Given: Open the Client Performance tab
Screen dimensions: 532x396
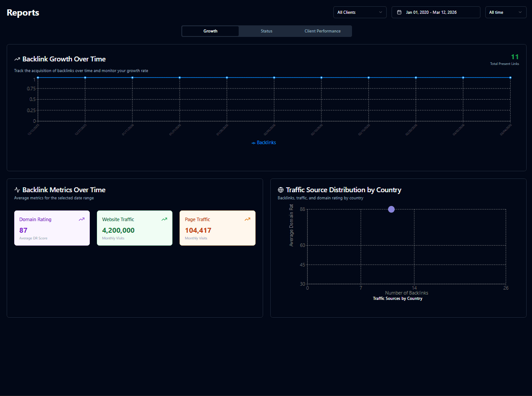Looking at the screenshot, I should pyautogui.click(x=323, y=31).
